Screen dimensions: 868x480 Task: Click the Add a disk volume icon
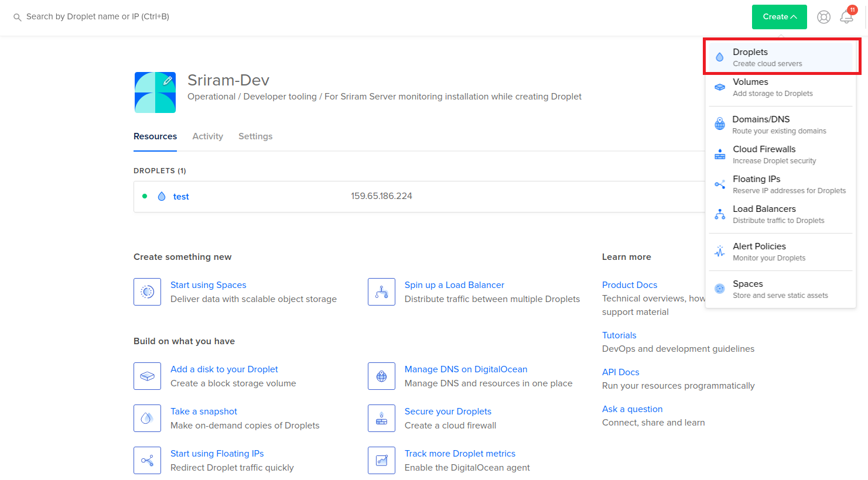[147, 376]
